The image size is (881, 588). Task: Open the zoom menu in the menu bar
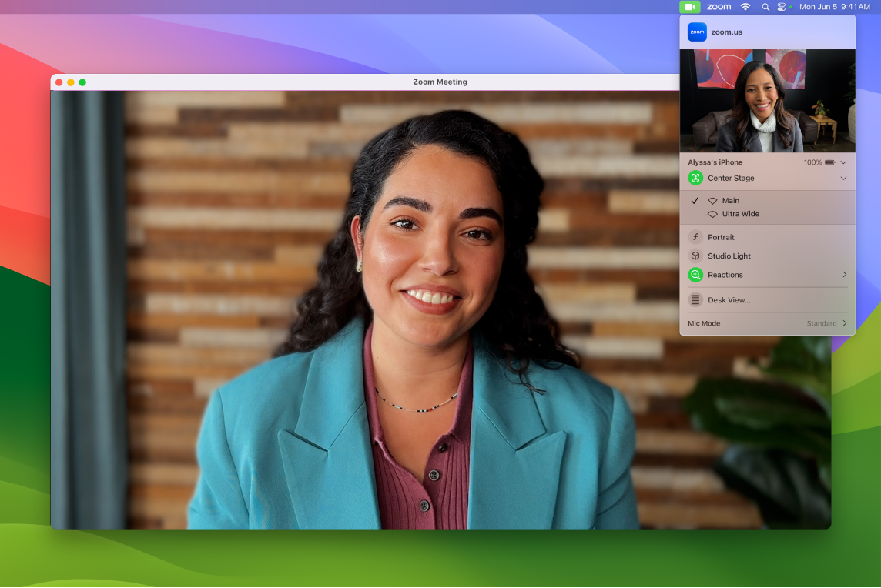pyautogui.click(x=718, y=6)
